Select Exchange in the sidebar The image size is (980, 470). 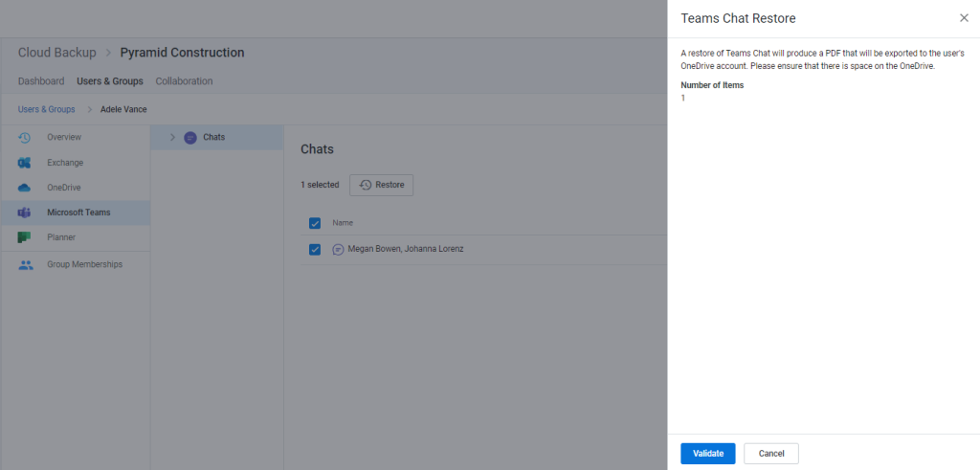coord(75,163)
